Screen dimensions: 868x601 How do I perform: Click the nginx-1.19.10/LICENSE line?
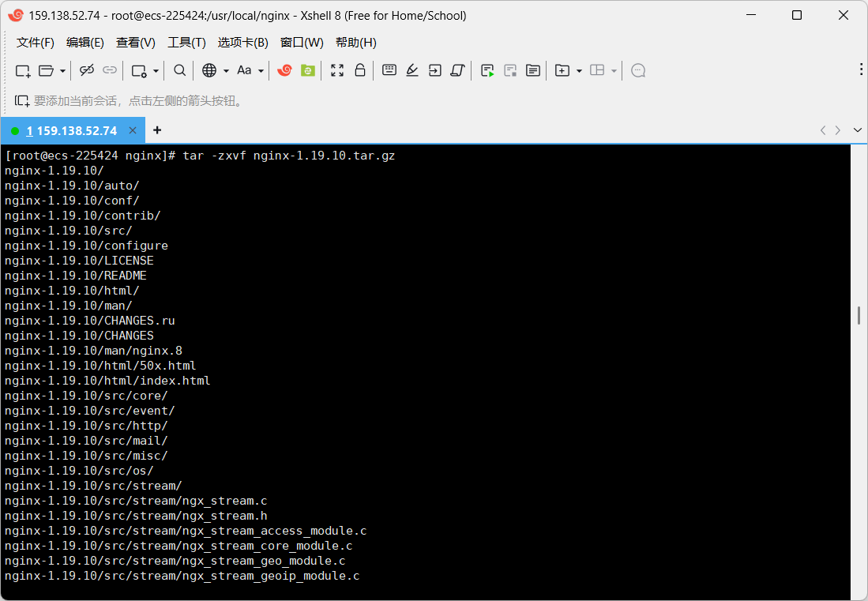click(79, 261)
